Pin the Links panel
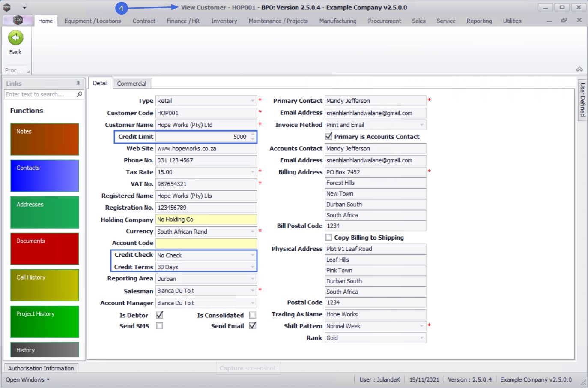588x388 pixels. pos(78,84)
